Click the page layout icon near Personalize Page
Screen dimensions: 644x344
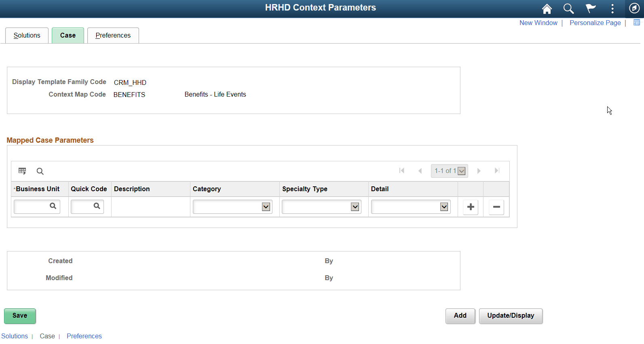point(637,23)
